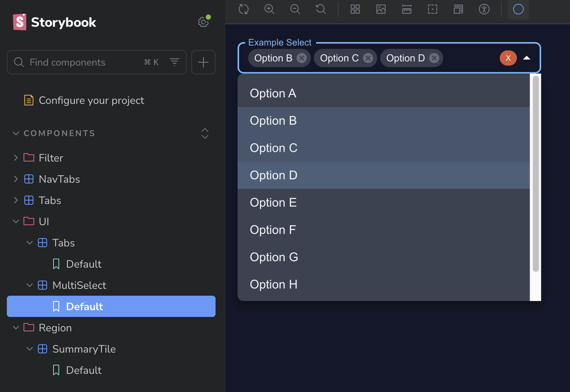
Task: Zoom out the story canvas
Action: click(295, 9)
